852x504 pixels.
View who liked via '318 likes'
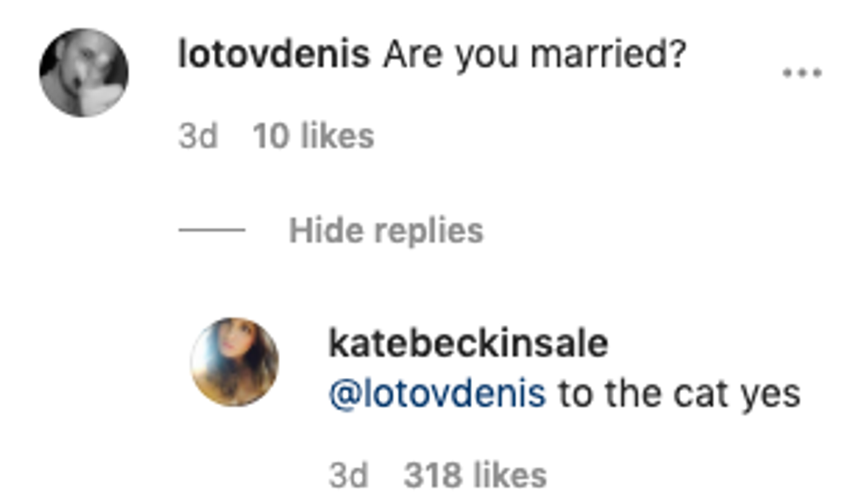[x=475, y=474]
